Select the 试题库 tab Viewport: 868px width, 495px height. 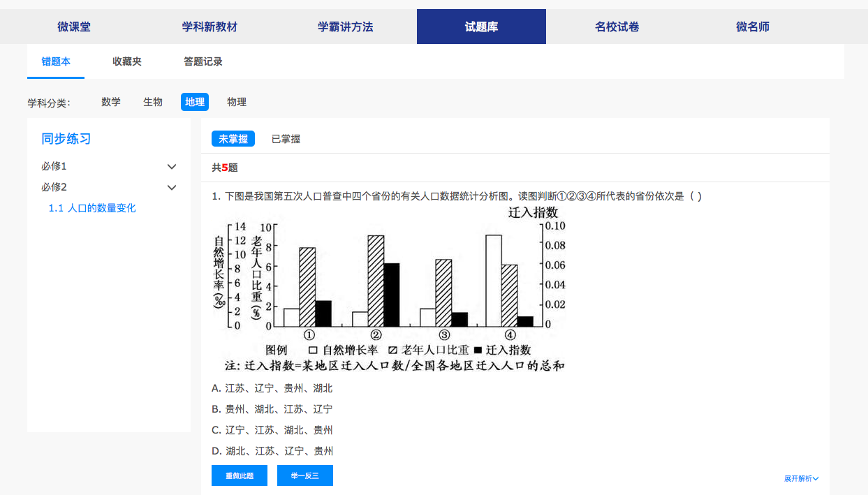(x=481, y=27)
